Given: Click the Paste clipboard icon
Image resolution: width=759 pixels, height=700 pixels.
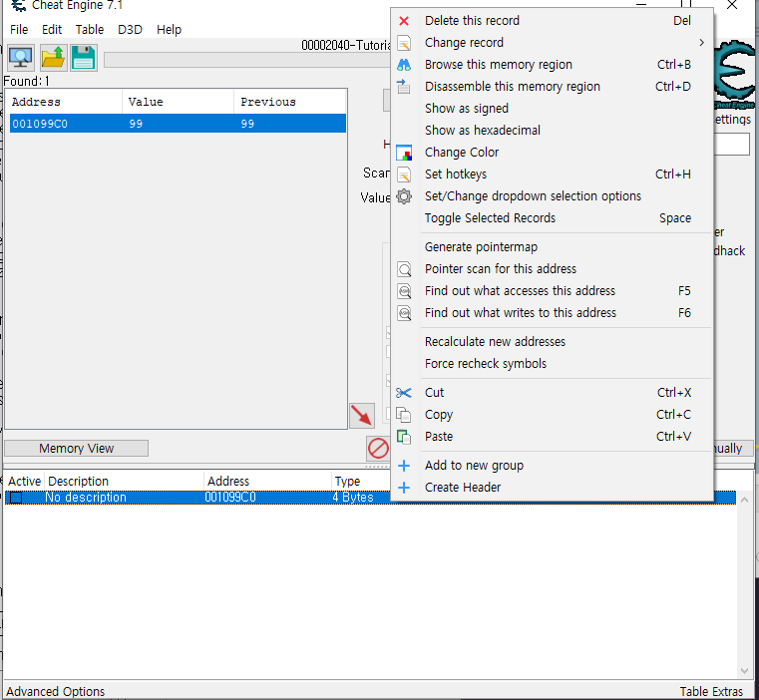Looking at the screenshot, I should pos(404,437).
